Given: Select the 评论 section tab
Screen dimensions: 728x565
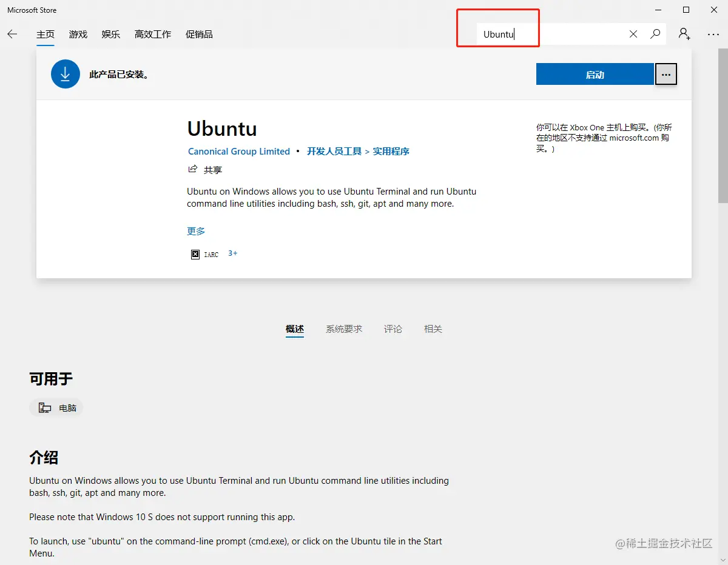Looking at the screenshot, I should coord(393,329).
